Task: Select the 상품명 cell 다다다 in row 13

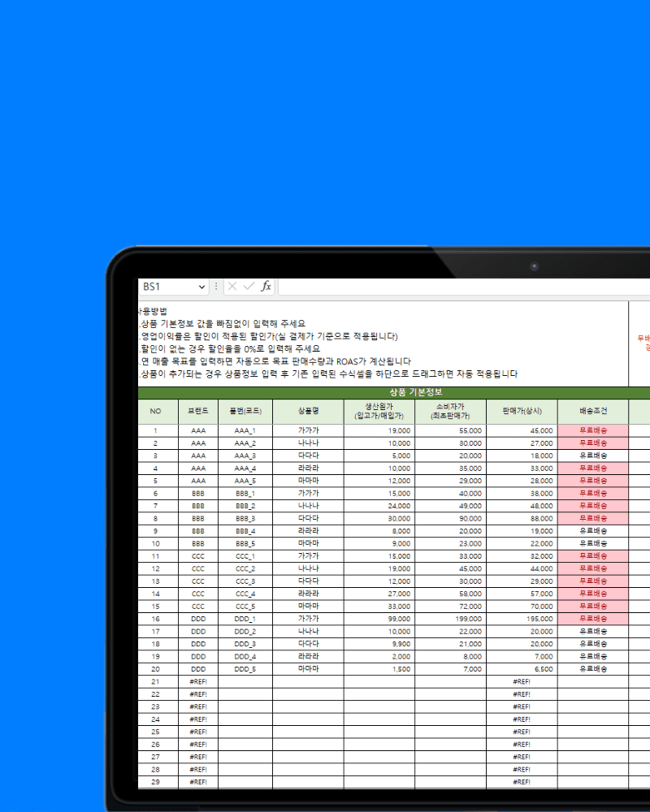Action: 309,581
